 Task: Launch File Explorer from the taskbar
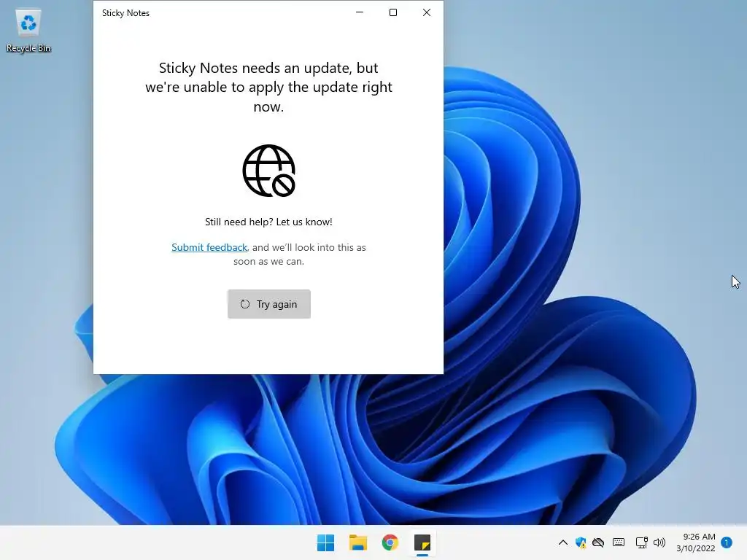(x=357, y=542)
